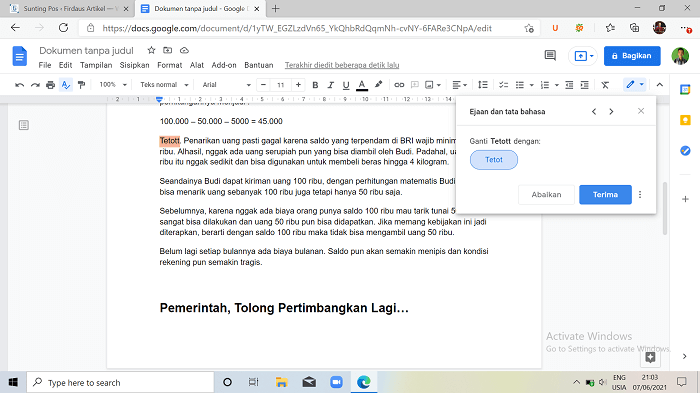Check the cloud document status icon

[184, 50]
